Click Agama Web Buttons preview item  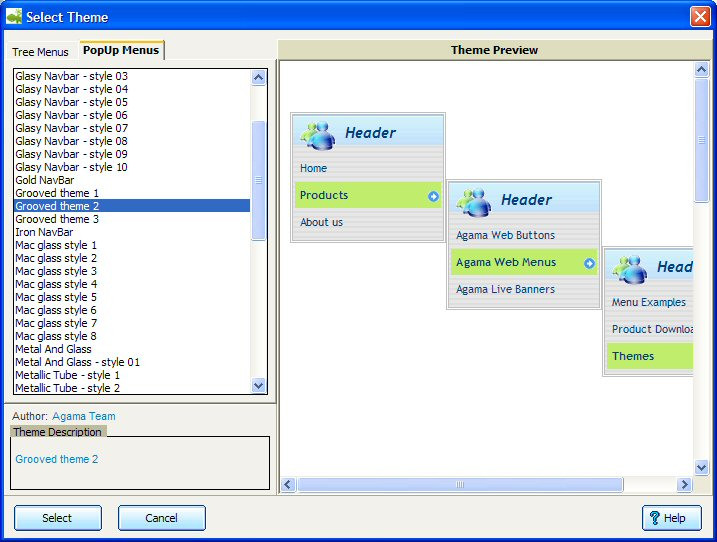tap(524, 235)
